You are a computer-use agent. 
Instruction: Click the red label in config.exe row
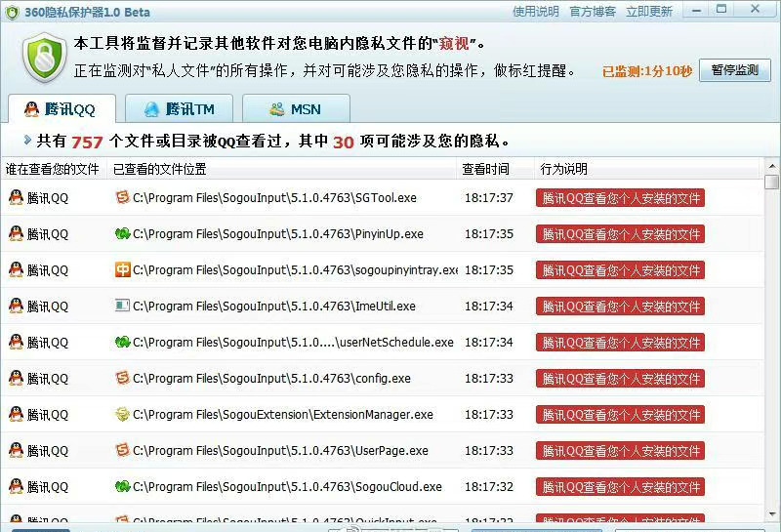point(620,379)
